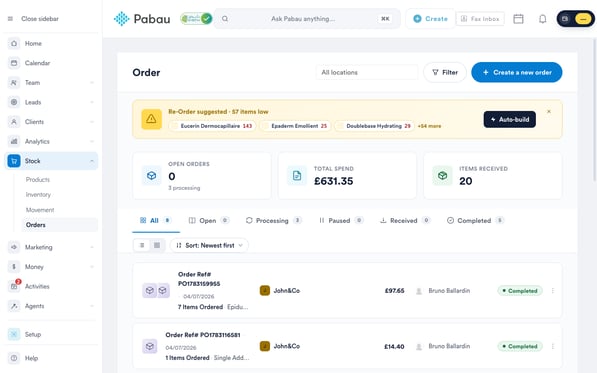Toggle the dark mode switch at top right
597x373 pixels.
pyautogui.click(x=575, y=19)
